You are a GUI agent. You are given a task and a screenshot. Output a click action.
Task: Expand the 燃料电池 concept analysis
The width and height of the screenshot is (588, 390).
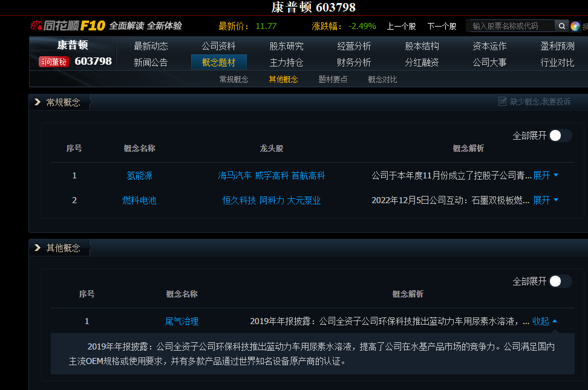[x=546, y=200]
